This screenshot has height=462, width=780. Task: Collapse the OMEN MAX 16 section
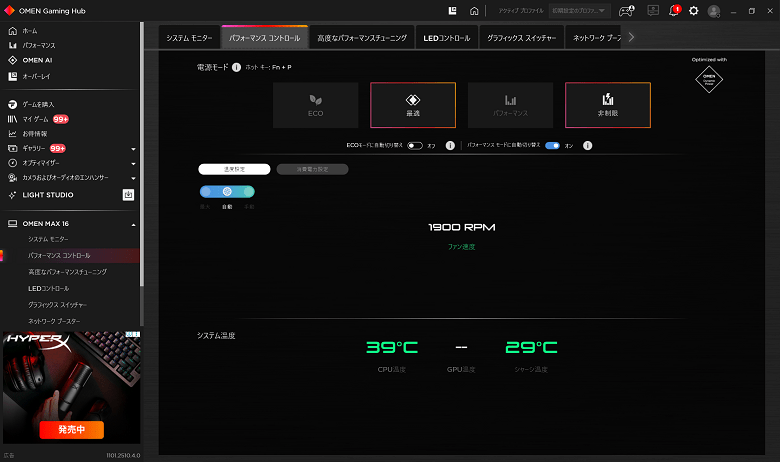point(133,224)
